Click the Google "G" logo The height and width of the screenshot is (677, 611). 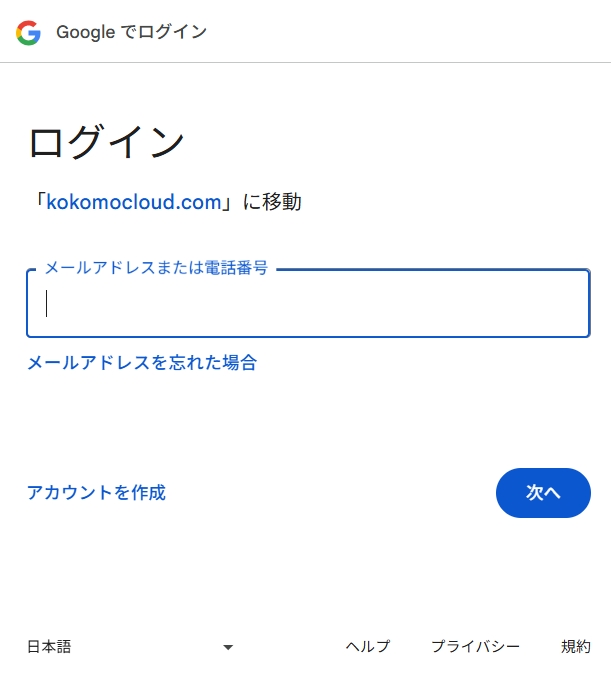28,32
